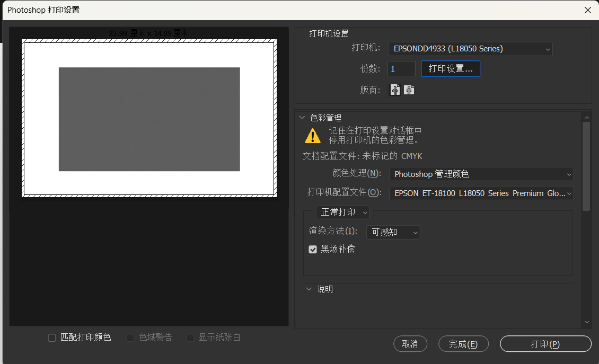Collapse the 色彩管理 section
Screen dimensions: 599x364
[302, 118]
